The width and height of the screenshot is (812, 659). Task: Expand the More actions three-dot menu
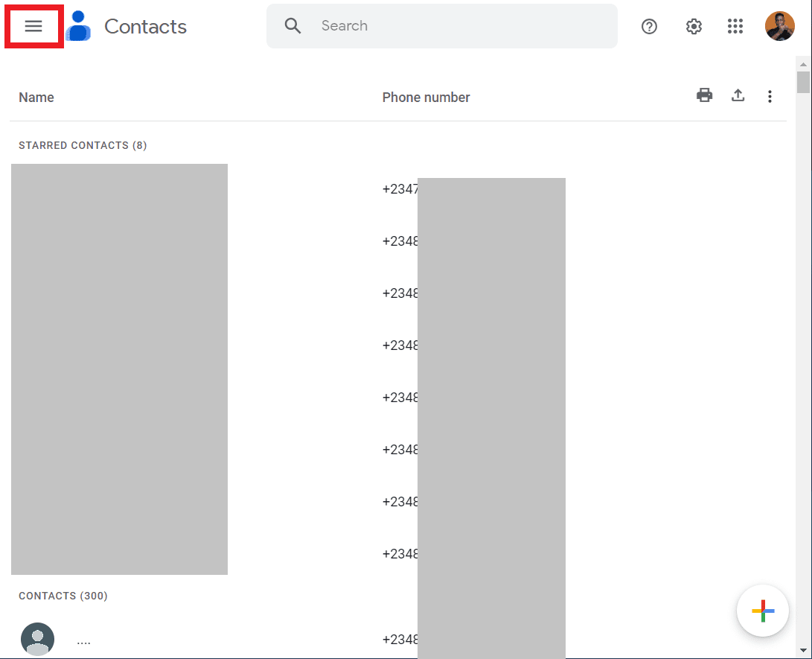tap(770, 96)
